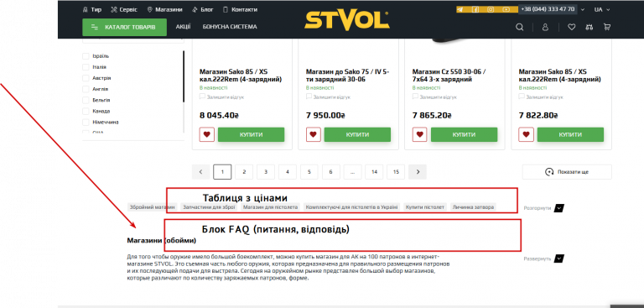This screenshot has height=308, width=644.
Task: Check the Німеччина country filter
Action: [x=86, y=123]
